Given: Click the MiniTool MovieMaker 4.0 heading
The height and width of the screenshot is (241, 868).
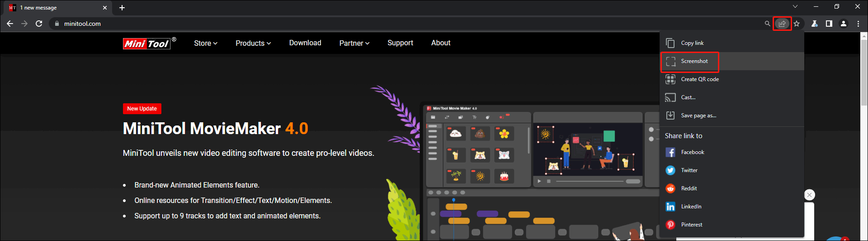Looking at the screenshot, I should point(215,129).
